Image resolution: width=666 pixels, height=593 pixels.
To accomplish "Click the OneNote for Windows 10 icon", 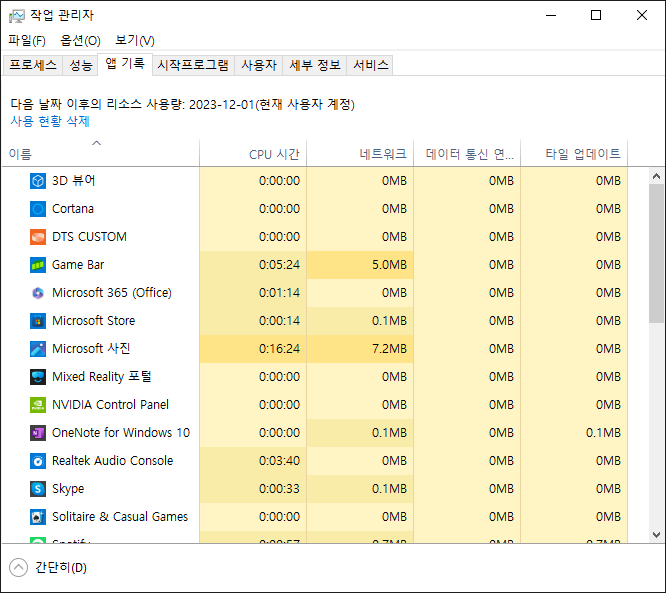I will tap(38, 433).
